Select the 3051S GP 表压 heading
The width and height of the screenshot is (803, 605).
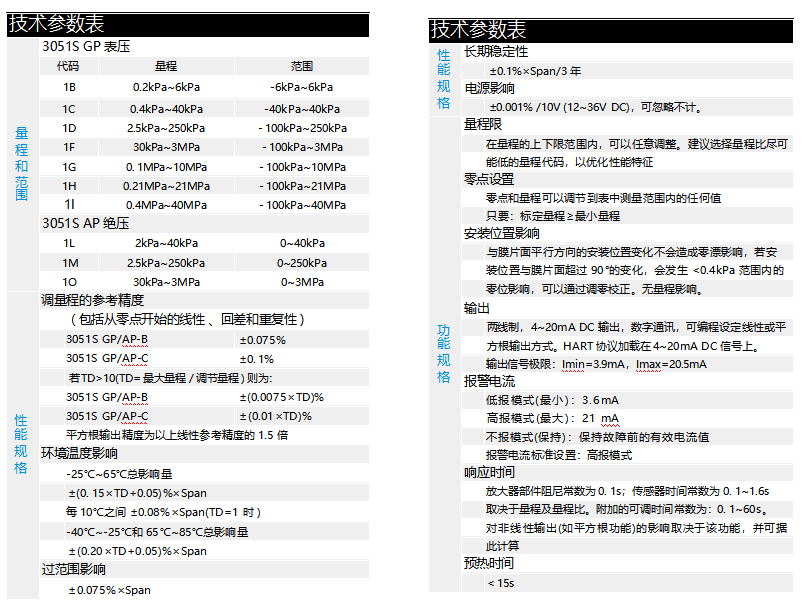pyautogui.click(x=86, y=47)
